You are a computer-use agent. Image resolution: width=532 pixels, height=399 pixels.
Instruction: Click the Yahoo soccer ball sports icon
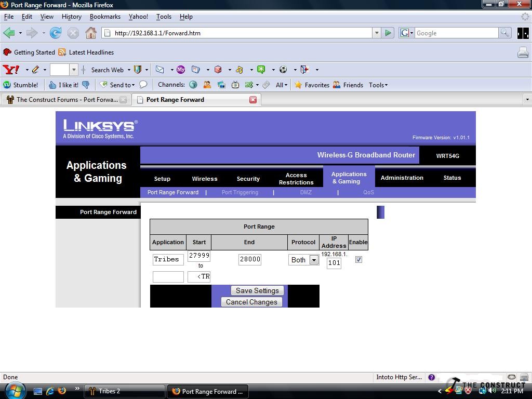click(x=283, y=70)
